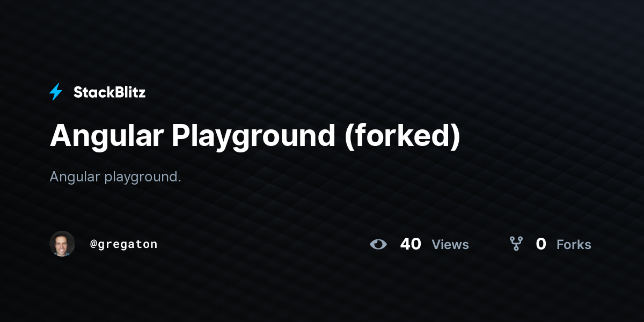Click the 40 views number

coord(411,244)
